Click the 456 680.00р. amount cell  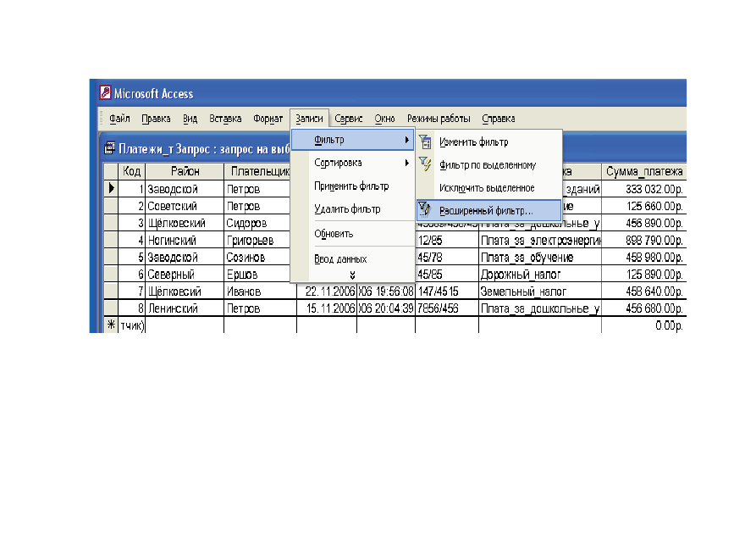pyautogui.click(x=644, y=308)
